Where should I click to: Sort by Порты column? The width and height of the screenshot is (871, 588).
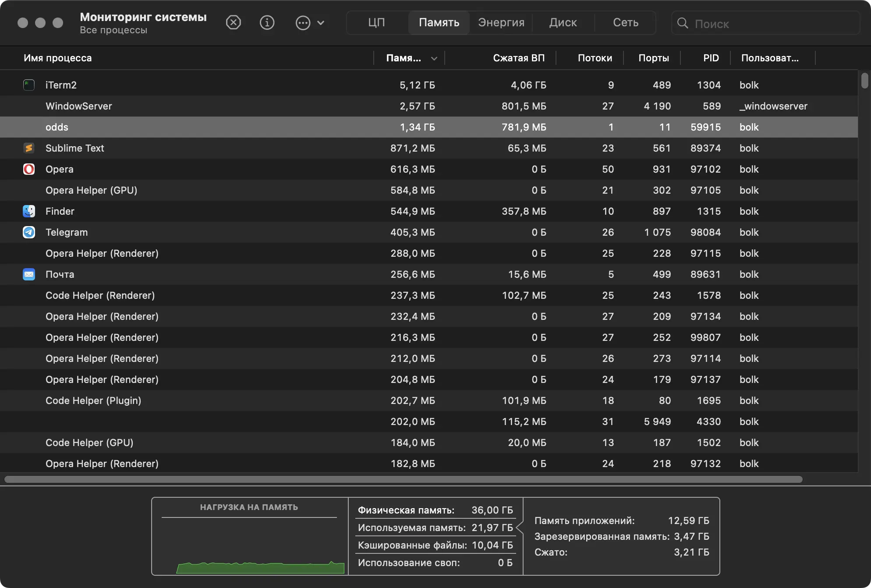point(653,58)
